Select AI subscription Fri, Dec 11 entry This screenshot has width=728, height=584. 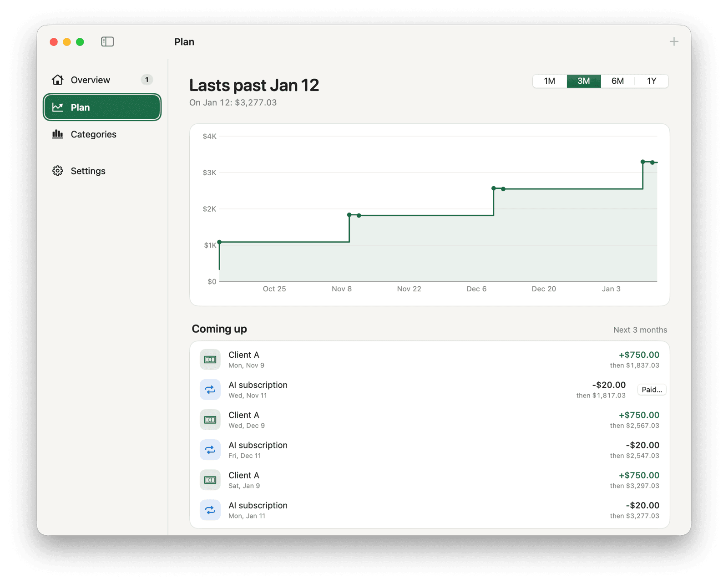tap(430, 450)
